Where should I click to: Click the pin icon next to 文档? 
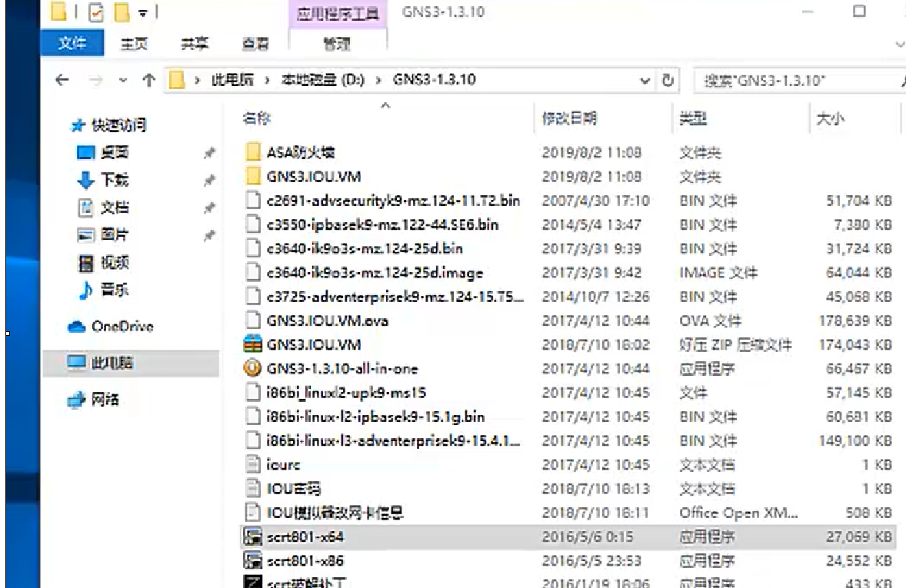click(x=209, y=208)
